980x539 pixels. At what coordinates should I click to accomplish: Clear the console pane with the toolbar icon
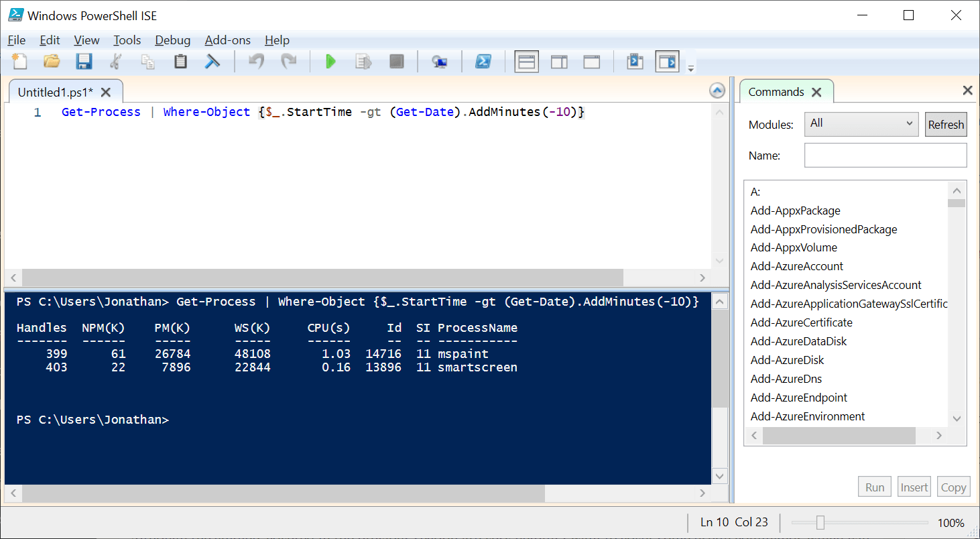point(212,62)
